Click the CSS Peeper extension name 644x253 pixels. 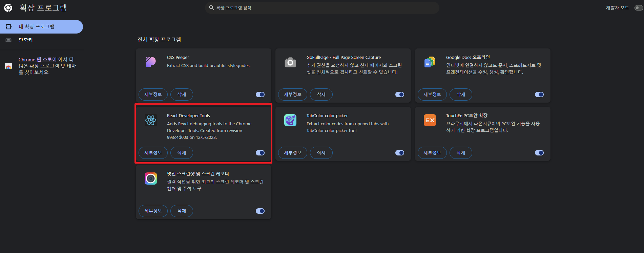point(178,58)
